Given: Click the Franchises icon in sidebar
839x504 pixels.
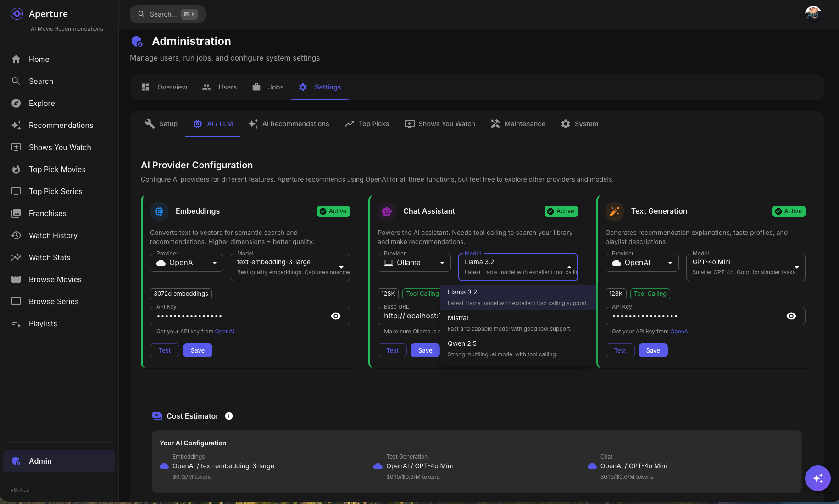Looking at the screenshot, I should [16, 213].
